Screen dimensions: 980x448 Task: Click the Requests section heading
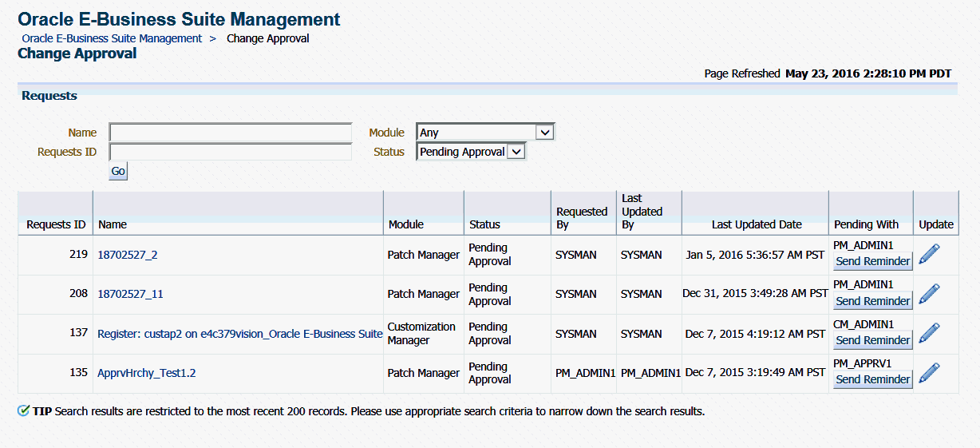click(49, 96)
